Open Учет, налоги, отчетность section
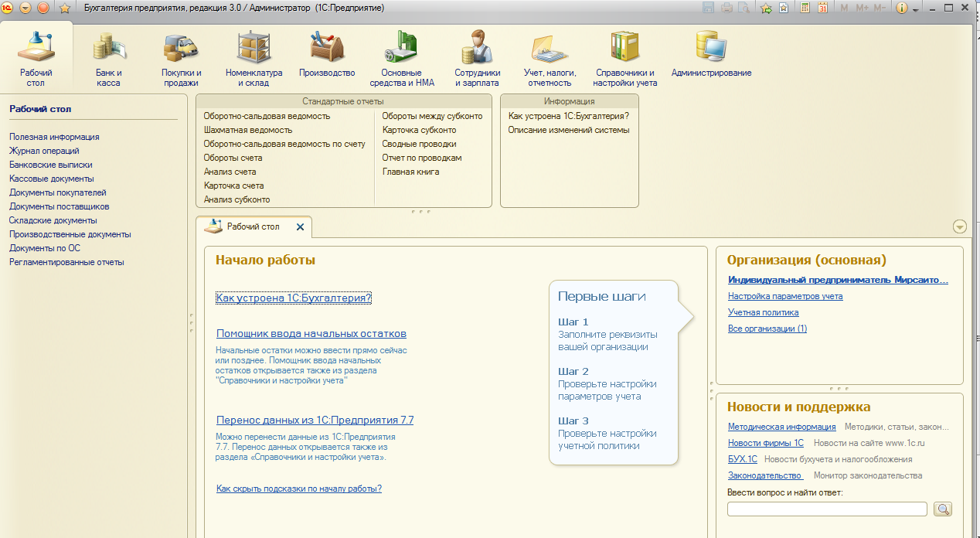This screenshot has width=980, height=538. point(550,59)
